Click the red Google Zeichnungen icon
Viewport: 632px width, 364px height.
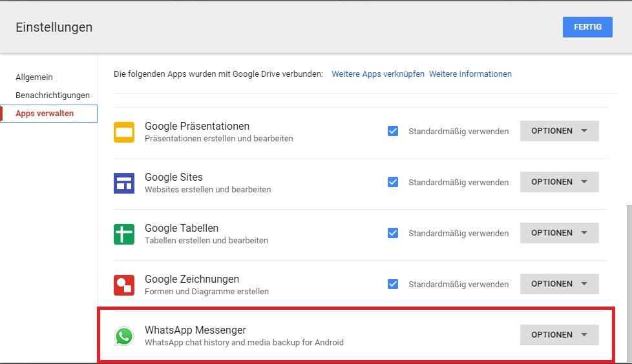tap(124, 285)
